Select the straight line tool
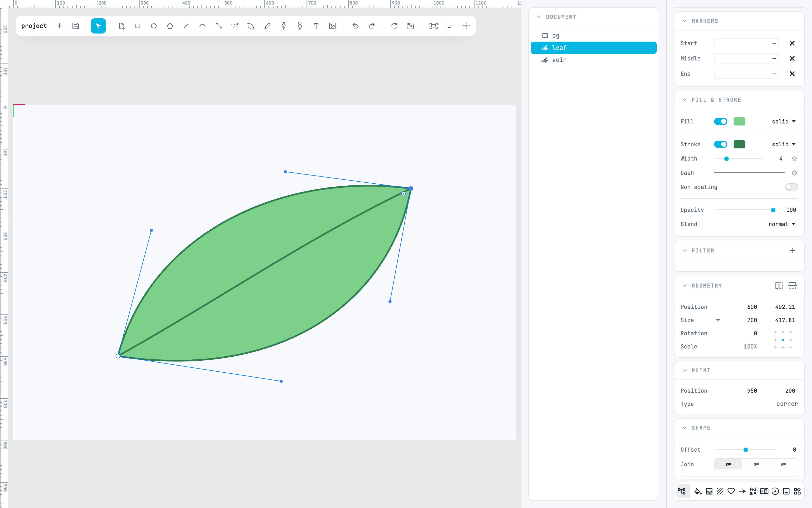Screen dimensions: 812x508 [186, 26]
